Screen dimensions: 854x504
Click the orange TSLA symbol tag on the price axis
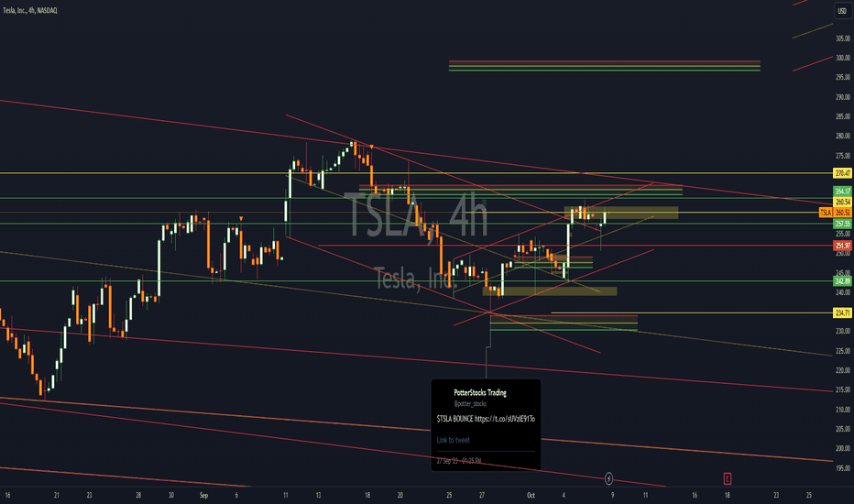pyautogui.click(x=827, y=213)
